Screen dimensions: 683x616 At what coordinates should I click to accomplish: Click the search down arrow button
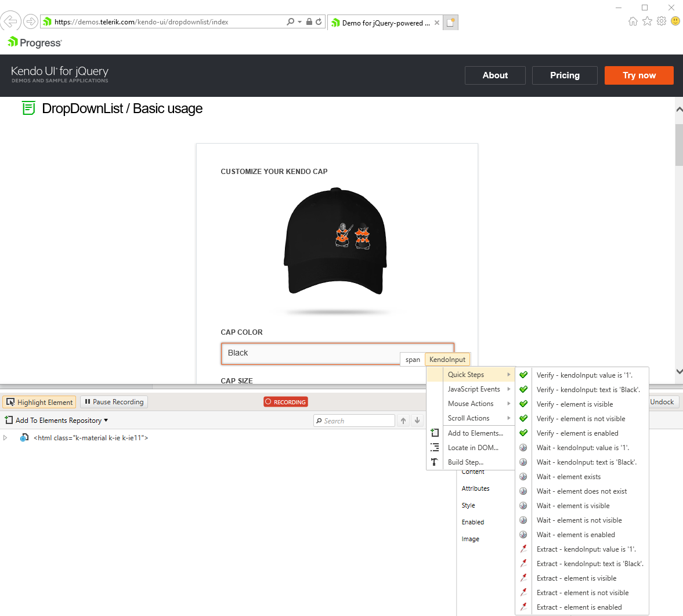[x=417, y=421]
